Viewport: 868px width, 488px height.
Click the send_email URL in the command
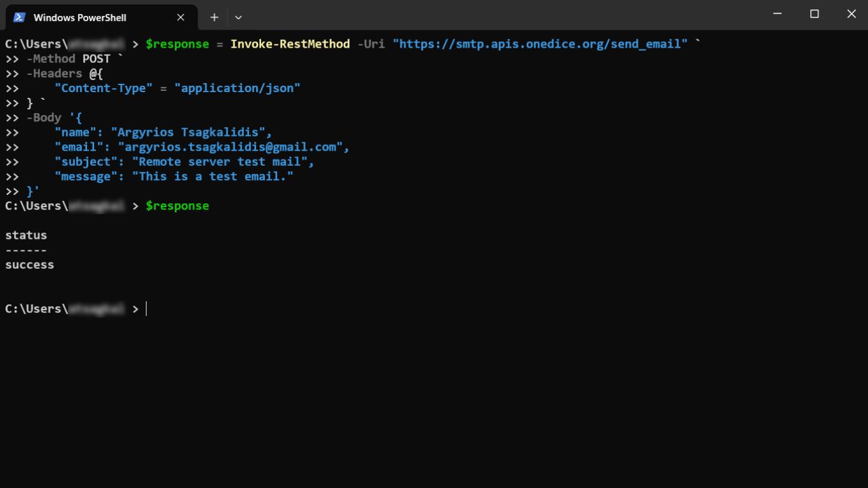pyautogui.click(x=540, y=44)
